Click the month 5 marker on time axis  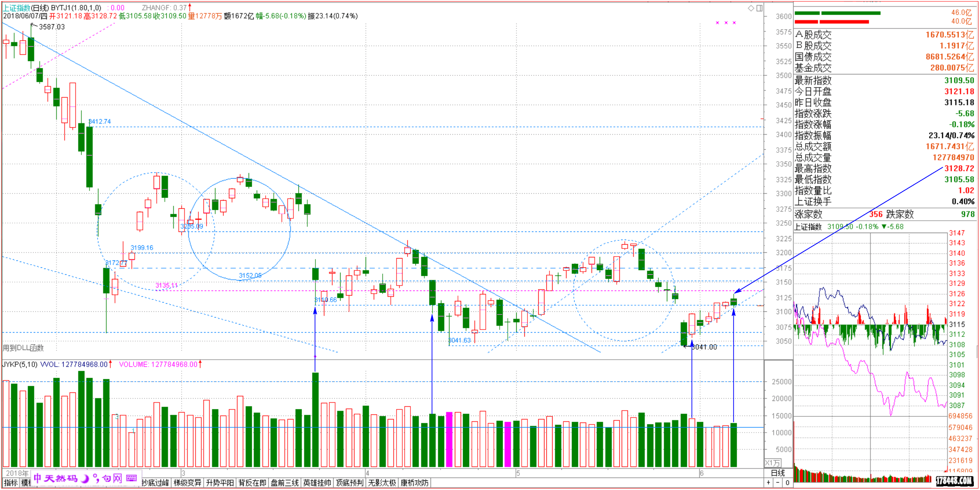518,473
